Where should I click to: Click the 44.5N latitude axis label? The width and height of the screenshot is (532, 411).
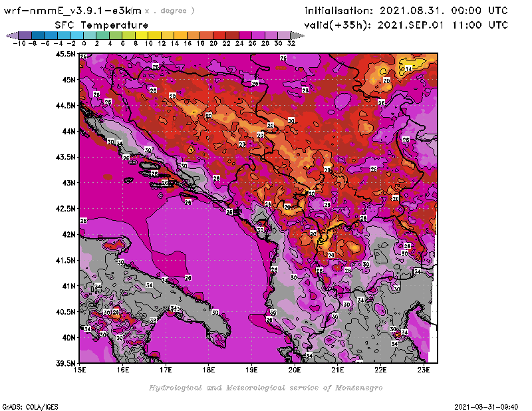click(x=65, y=106)
